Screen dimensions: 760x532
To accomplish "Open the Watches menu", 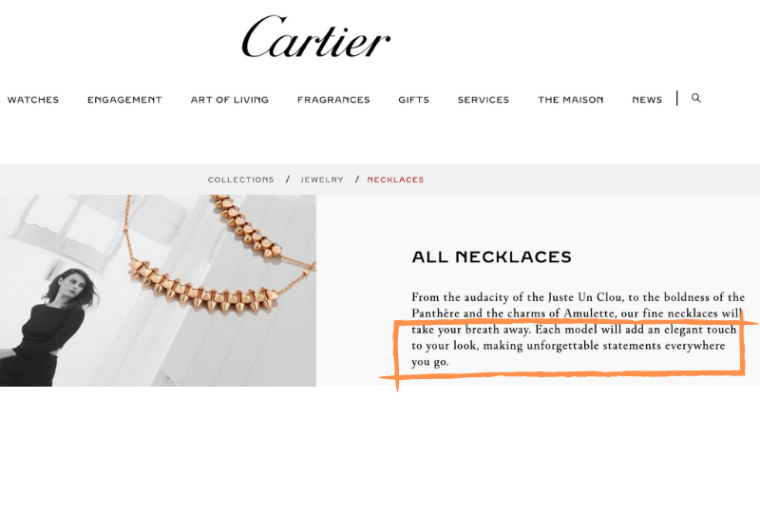I will [33, 100].
